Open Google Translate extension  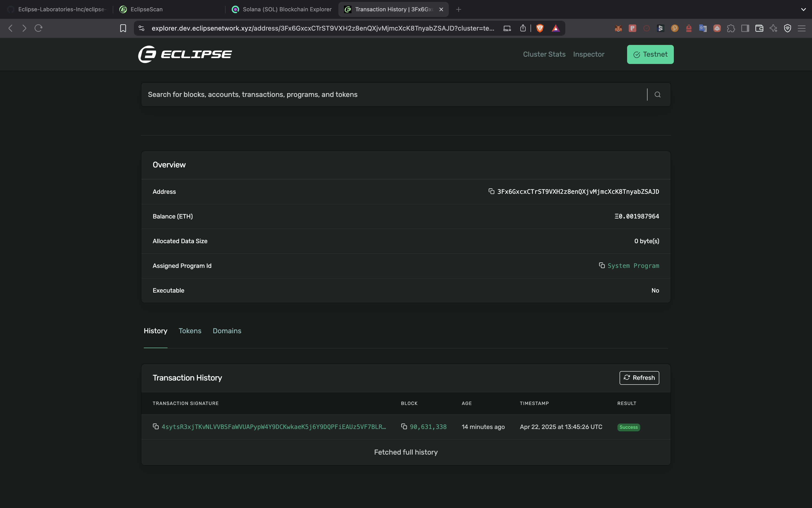[x=703, y=28]
